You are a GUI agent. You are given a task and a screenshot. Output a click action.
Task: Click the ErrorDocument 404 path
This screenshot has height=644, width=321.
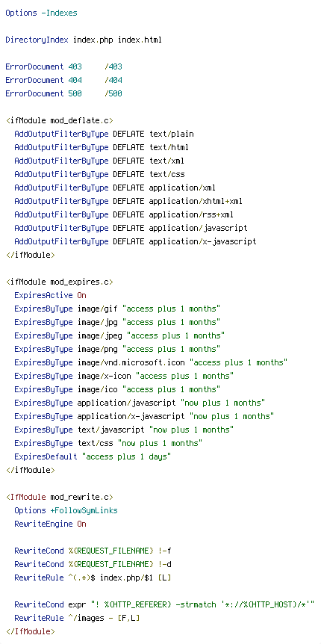click(x=113, y=80)
